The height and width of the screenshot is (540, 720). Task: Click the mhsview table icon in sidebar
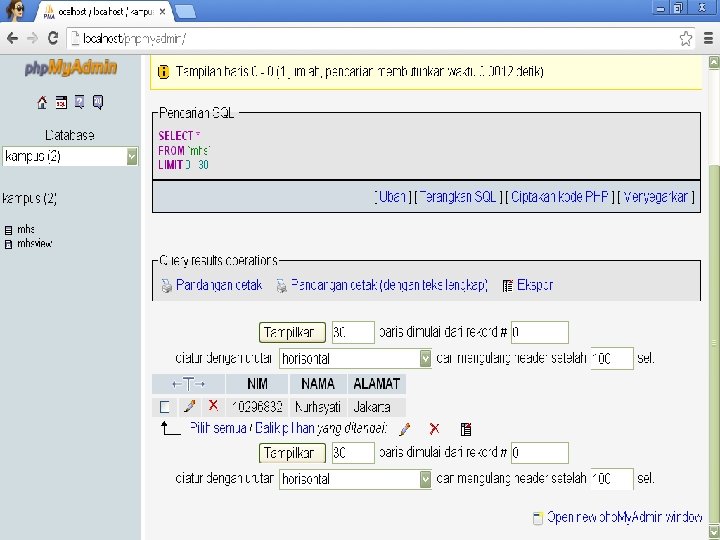(8, 244)
